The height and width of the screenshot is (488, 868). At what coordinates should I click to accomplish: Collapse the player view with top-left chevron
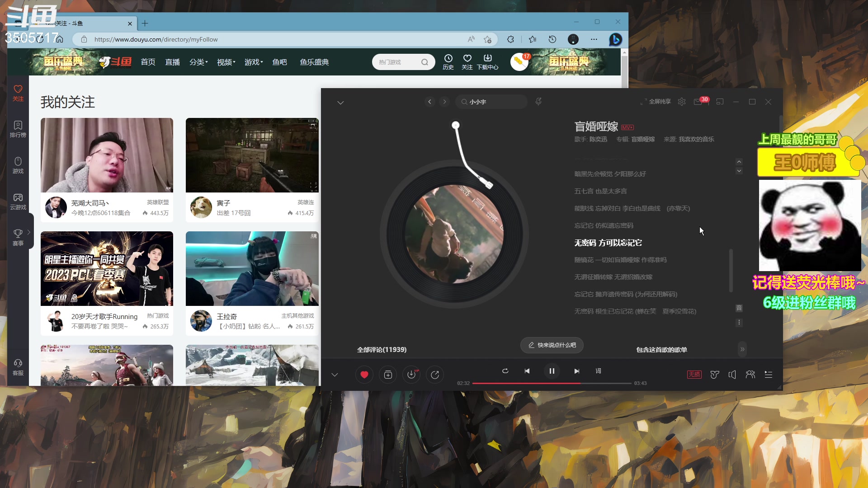(340, 103)
